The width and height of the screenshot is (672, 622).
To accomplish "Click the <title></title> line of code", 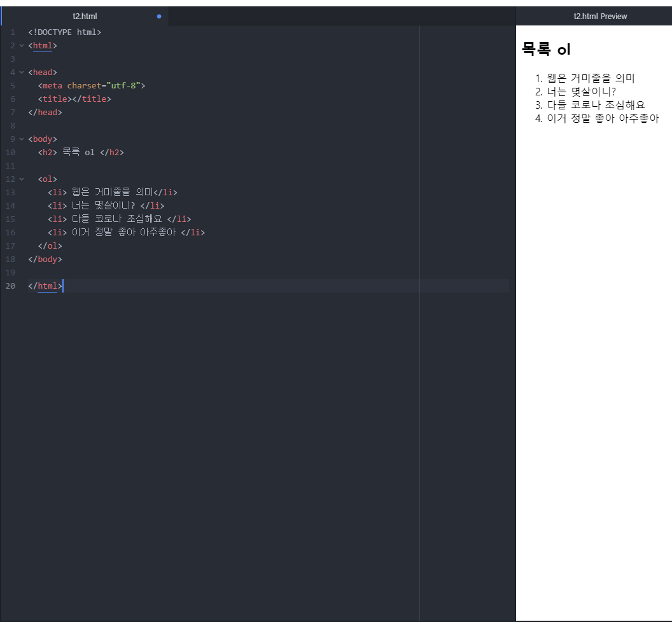I will 74,99.
